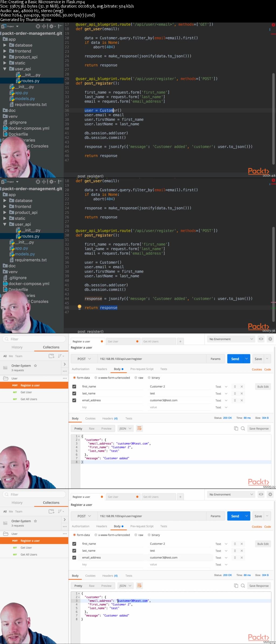Image resolution: width=276 pixels, height=644 pixels.
Task: Open Postman settings gear in 00:05:22 frame
Action: (x=270, y=339)
